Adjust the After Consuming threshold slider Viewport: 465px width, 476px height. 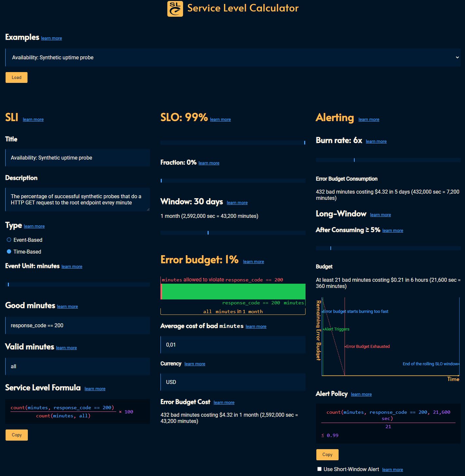tap(331, 248)
